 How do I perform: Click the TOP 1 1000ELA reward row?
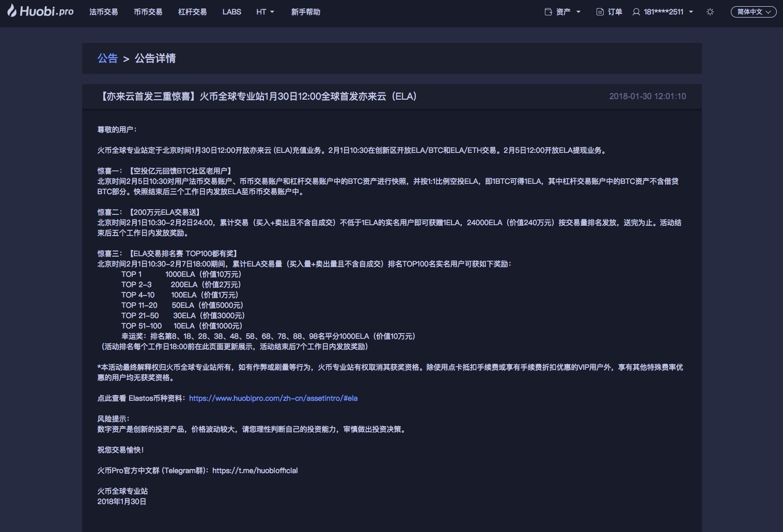click(x=181, y=274)
